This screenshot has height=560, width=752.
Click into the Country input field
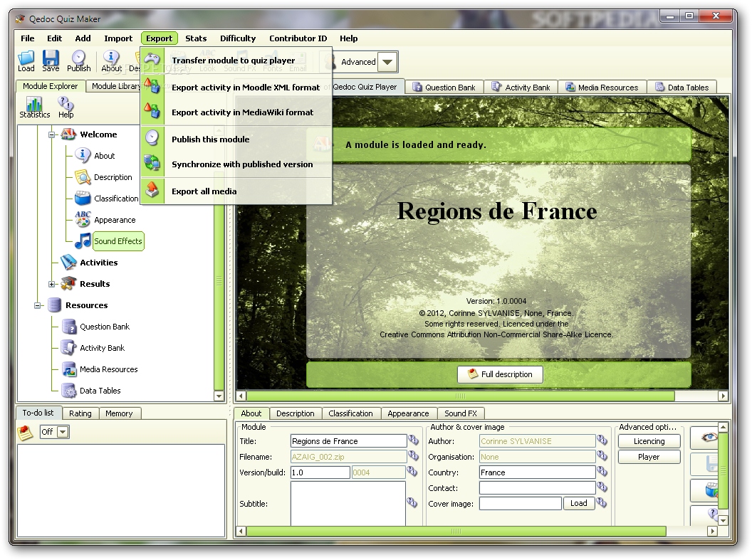(x=537, y=472)
